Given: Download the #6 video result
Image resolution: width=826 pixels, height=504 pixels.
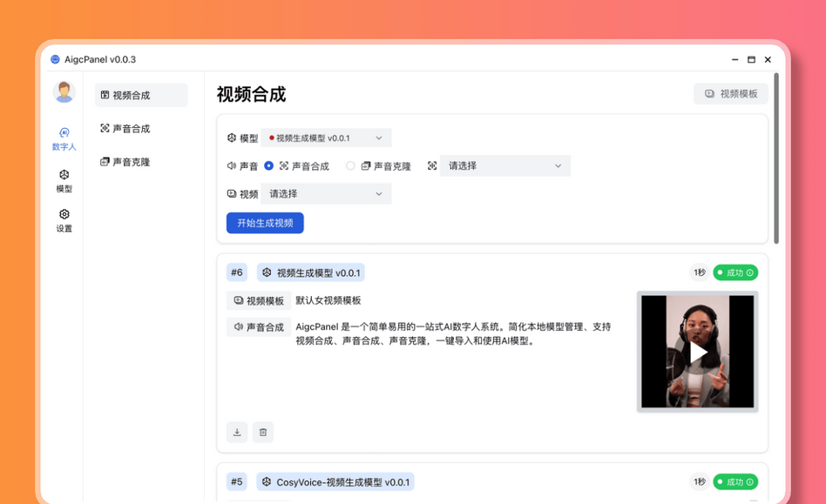Looking at the screenshot, I should point(237,432).
